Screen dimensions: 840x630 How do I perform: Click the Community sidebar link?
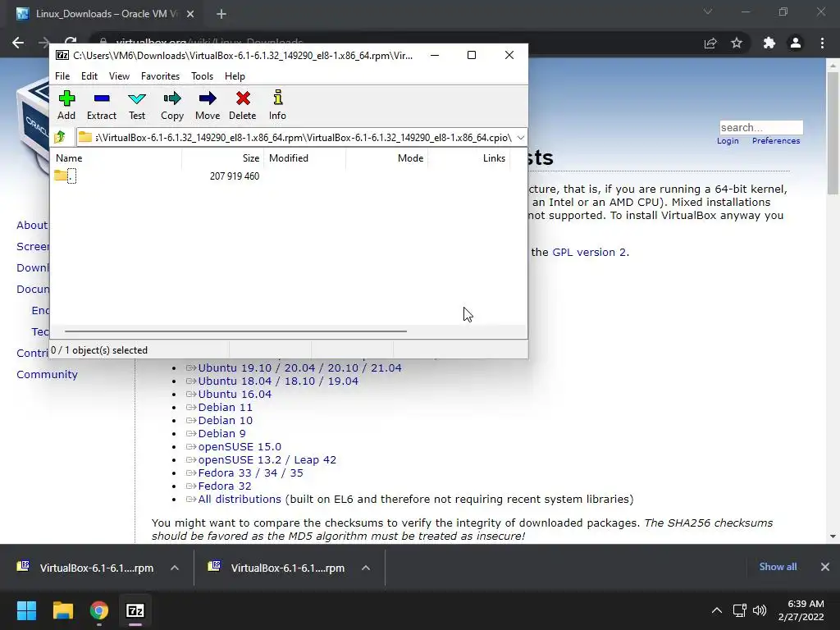click(x=47, y=374)
